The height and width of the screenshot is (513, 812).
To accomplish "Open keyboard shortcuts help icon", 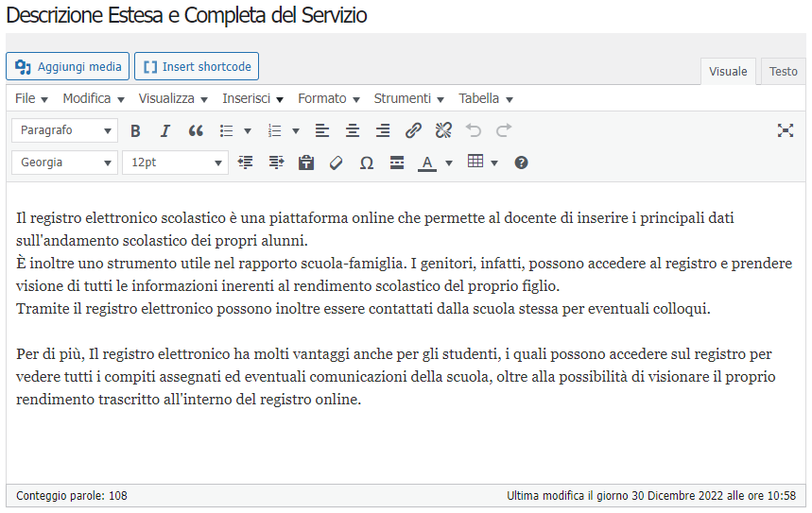I will (x=521, y=162).
